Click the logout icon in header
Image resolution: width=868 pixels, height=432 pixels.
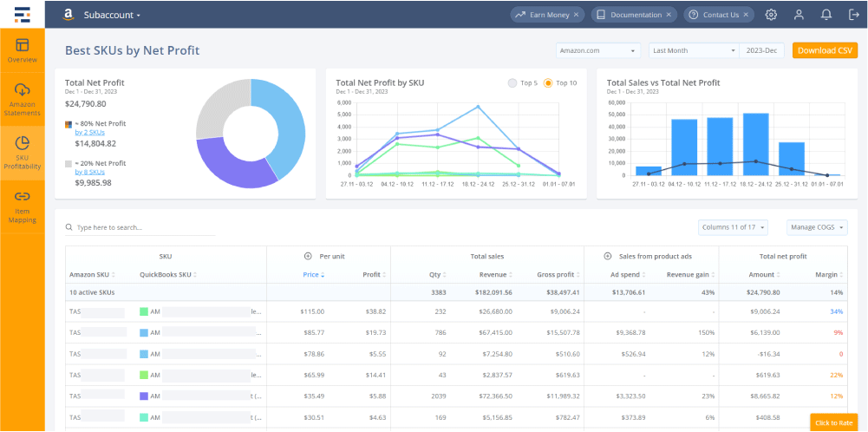(852, 15)
